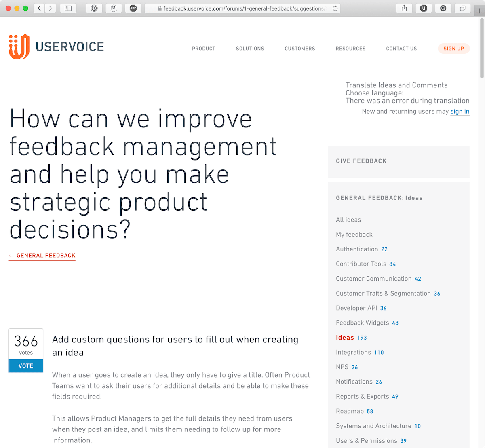Image resolution: width=485 pixels, height=448 pixels.
Task: Open the Customer Communication category
Action: point(374,279)
